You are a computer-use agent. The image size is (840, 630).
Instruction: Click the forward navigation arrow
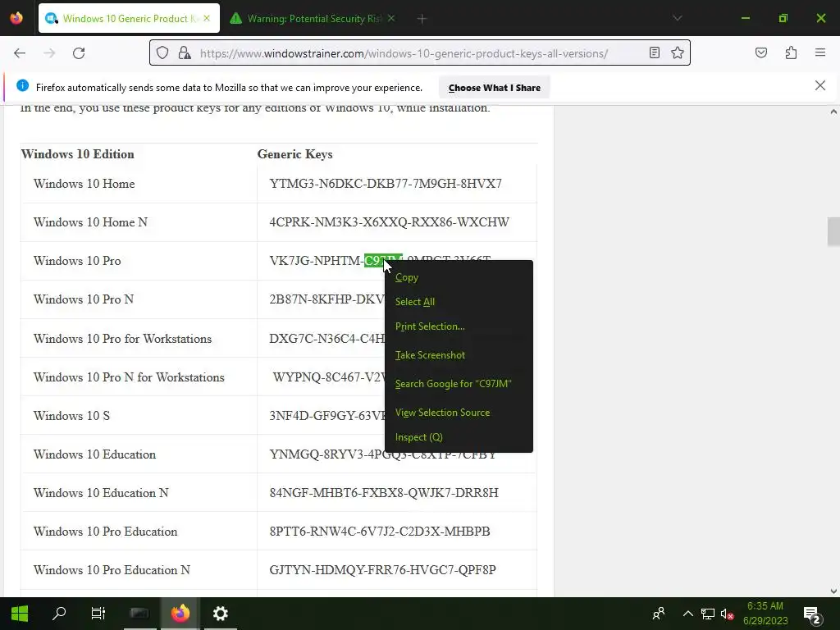click(x=49, y=53)
